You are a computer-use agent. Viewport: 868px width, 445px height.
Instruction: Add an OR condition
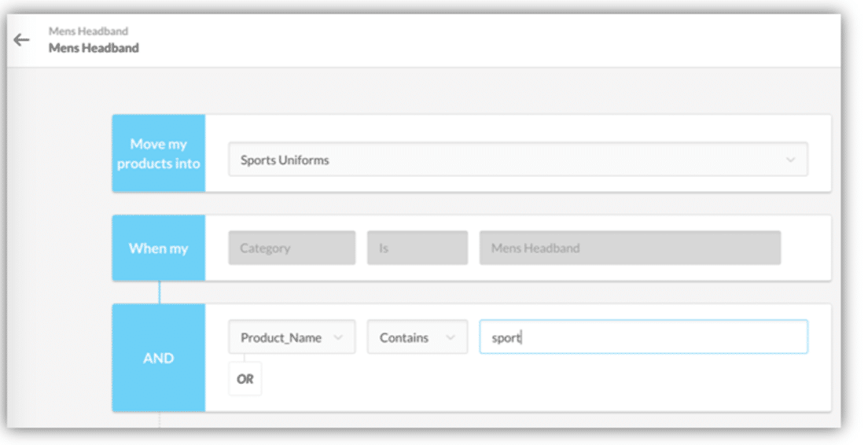(245, 379)
